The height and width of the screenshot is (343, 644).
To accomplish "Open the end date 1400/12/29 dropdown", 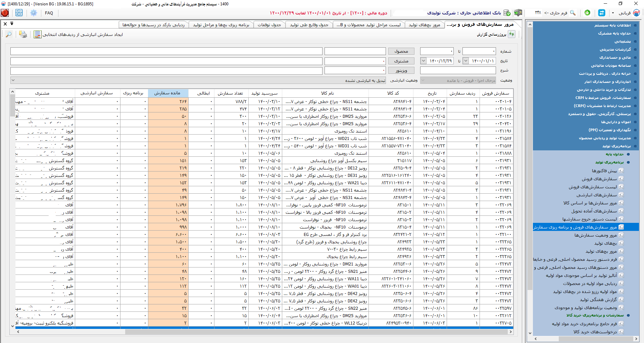I will 423,61.
